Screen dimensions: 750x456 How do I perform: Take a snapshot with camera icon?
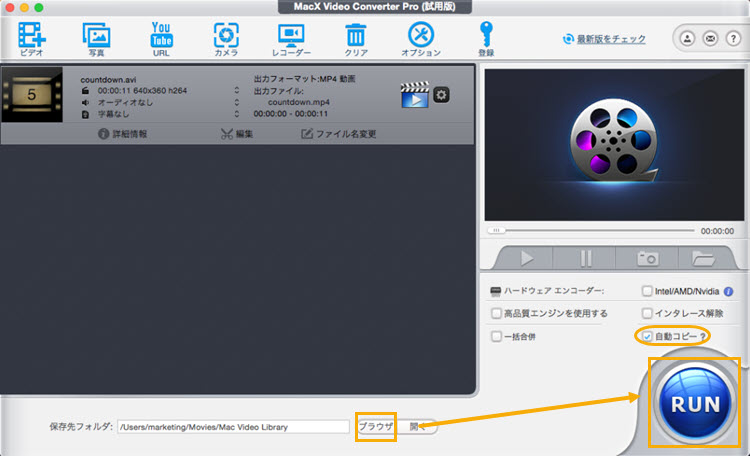point(648,258)
